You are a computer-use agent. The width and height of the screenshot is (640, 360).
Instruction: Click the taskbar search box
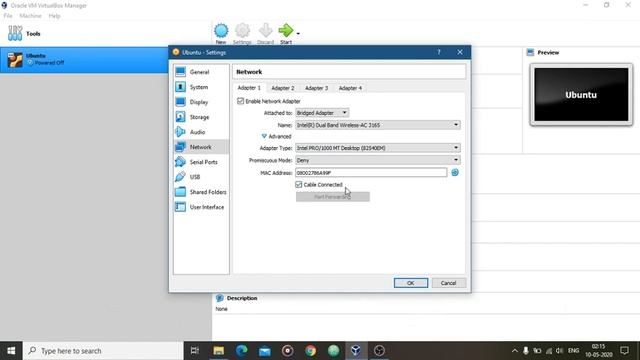[x=103, y=351]
